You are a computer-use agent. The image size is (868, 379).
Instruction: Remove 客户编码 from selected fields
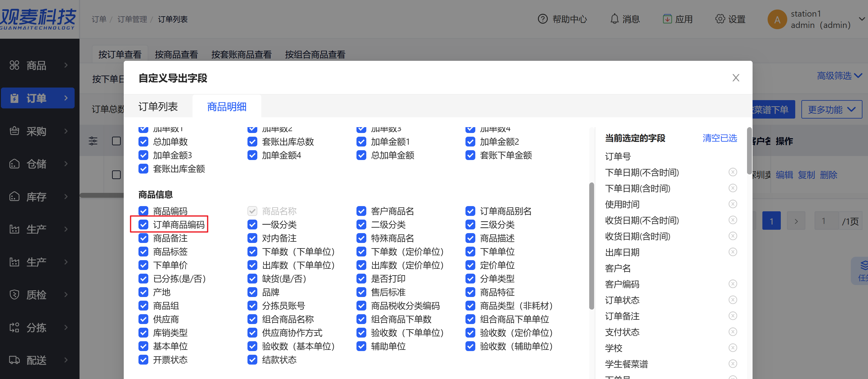(x=733, y=284)
